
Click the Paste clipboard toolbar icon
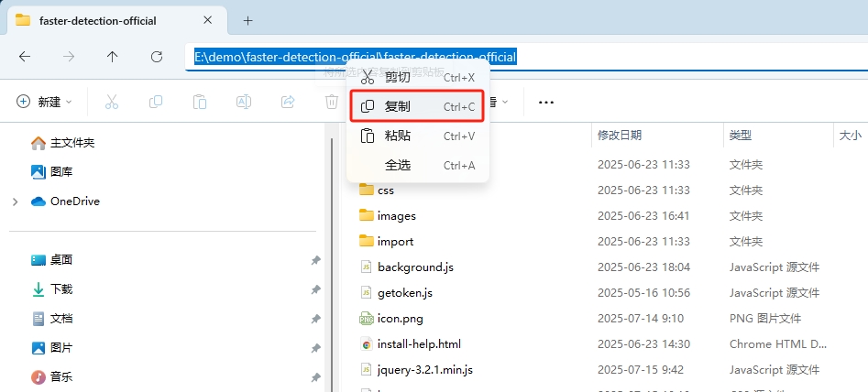click(x=200, y=102)
